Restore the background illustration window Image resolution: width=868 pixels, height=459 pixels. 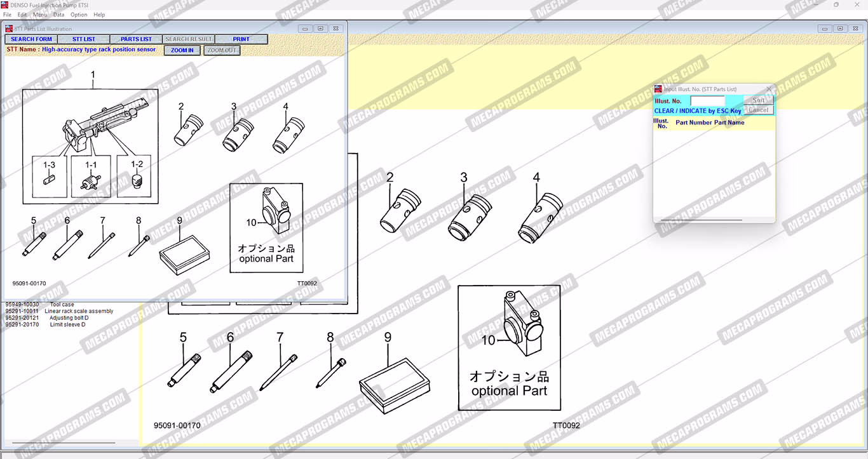click(x=839, y=29)
